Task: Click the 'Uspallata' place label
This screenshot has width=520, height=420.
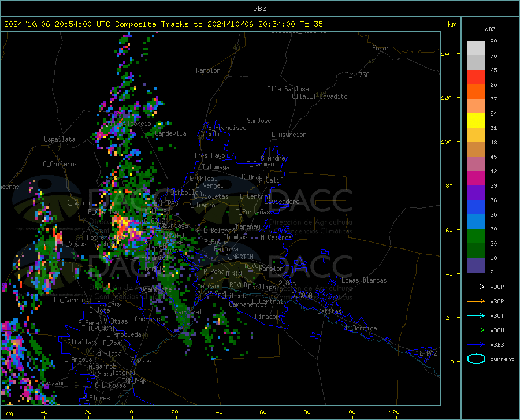Action: click(x=60, y=139)
